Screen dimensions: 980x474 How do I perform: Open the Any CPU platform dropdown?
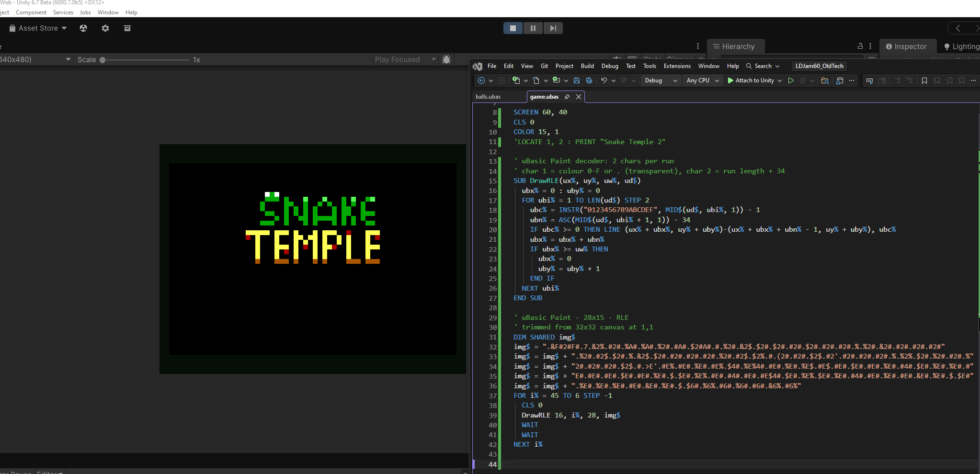(702, 80)
